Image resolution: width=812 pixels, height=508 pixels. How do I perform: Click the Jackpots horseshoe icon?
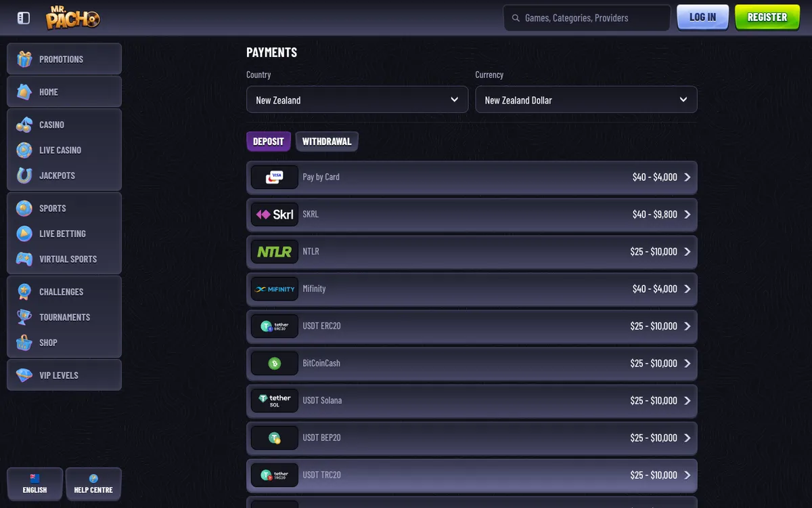(24, 175)
